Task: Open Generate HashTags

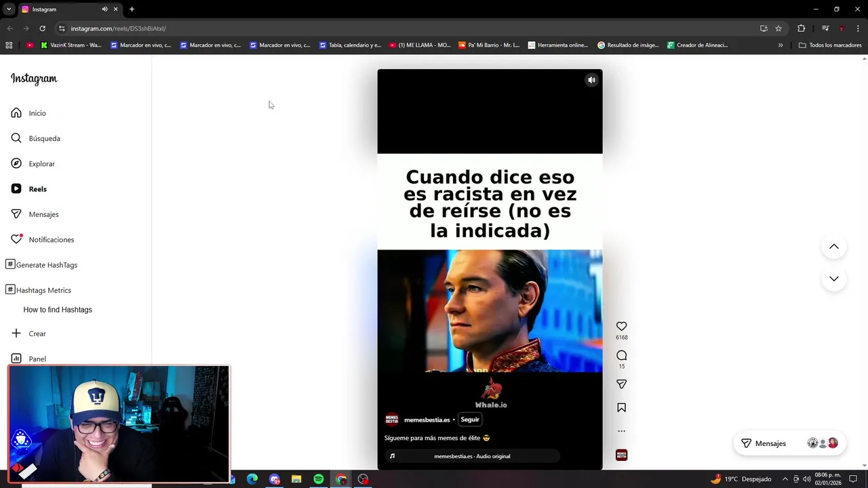Action: 41,264
